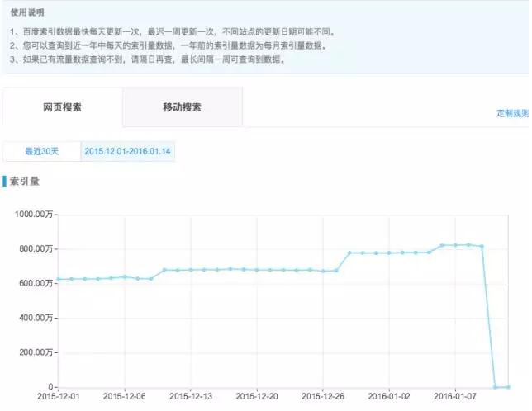Click the 2015-12-01 x-axis date label
532x411 pixels.
[x=58, y=397]
